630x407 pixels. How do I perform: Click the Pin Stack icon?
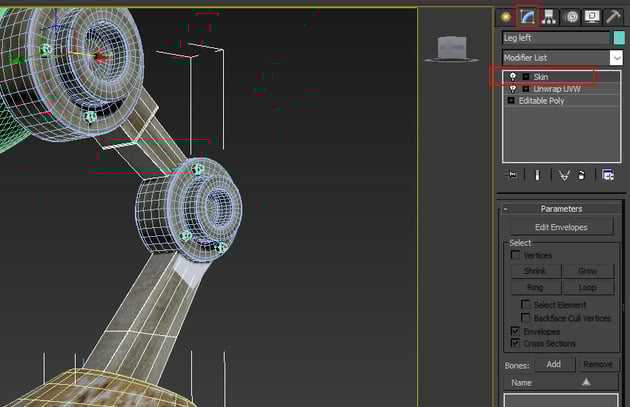coord(512,175)
